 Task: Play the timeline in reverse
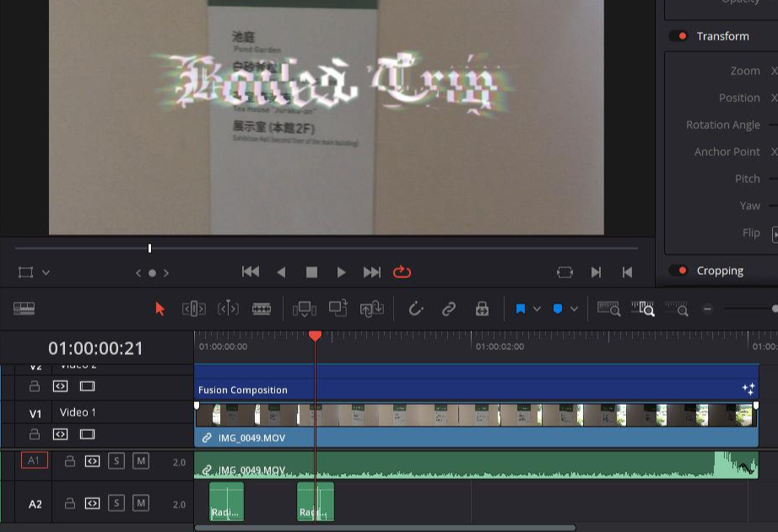281,272
